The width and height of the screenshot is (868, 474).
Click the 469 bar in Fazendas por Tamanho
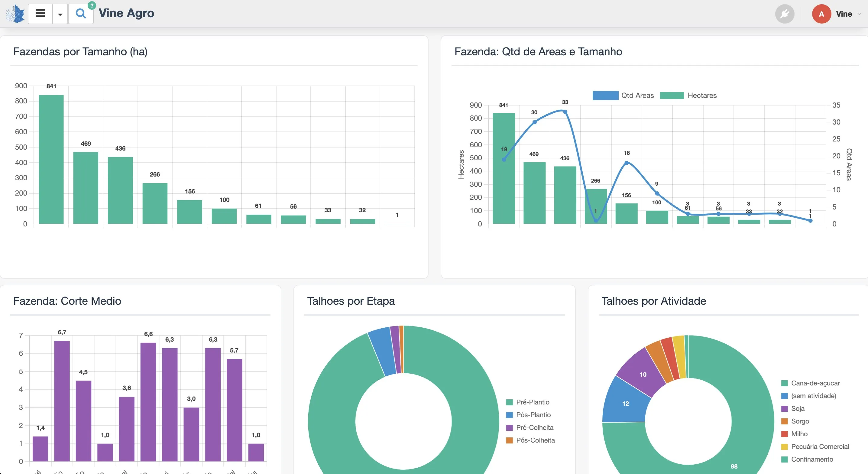[x=86, y=188]
